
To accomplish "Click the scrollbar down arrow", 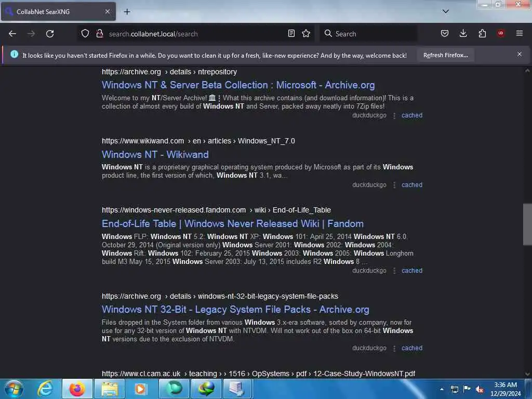I will [x=527, y=374].
